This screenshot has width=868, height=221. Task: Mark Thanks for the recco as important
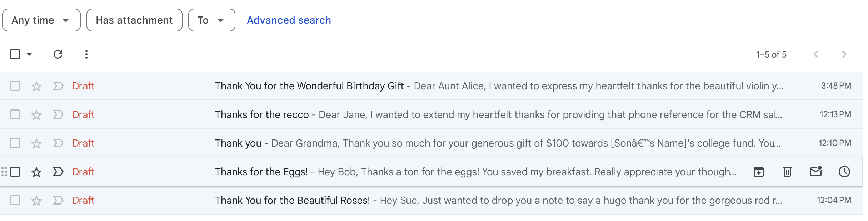tap(58, 114)
